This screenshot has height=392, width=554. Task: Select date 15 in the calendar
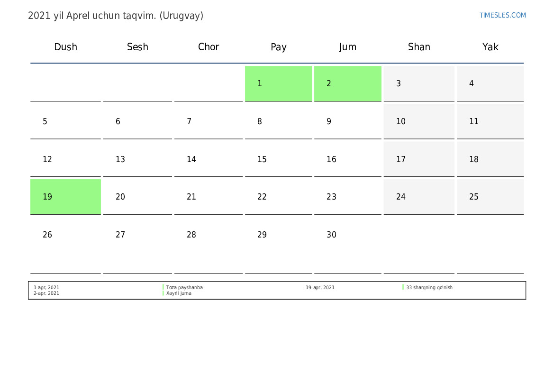(278, 159)
